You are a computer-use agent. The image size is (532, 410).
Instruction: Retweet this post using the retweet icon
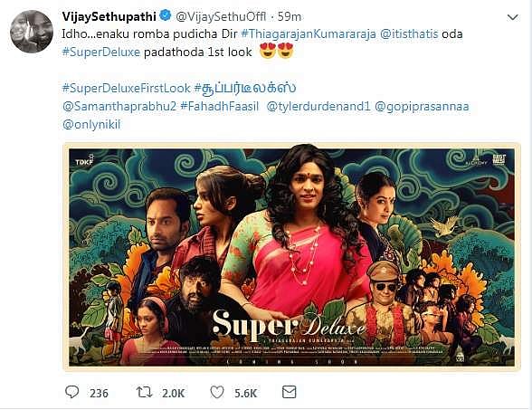(x=144, y=393)
